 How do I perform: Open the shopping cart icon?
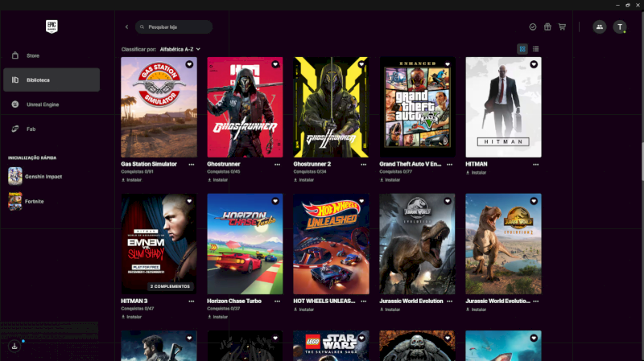pos(562,27)
